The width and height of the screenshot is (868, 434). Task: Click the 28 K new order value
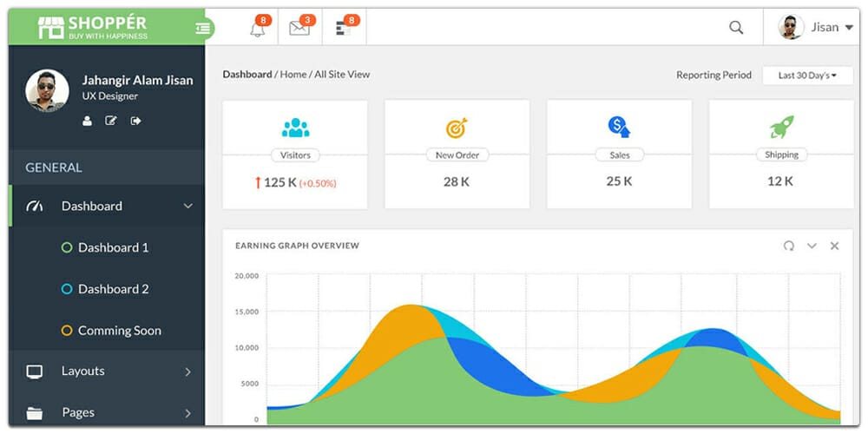pyautogui.click(x=457, y=181)
